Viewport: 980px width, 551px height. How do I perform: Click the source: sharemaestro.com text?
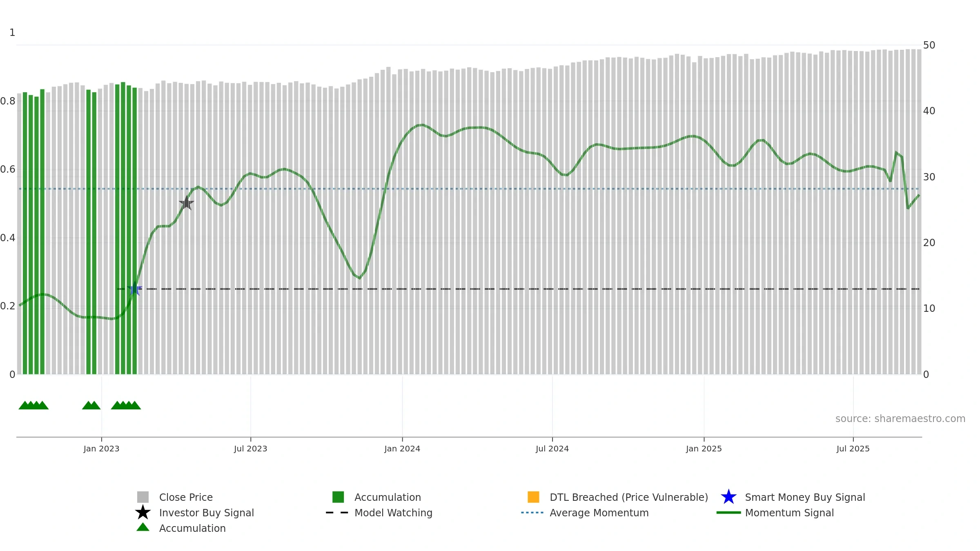pyautogui.click(x=900, y=419)
